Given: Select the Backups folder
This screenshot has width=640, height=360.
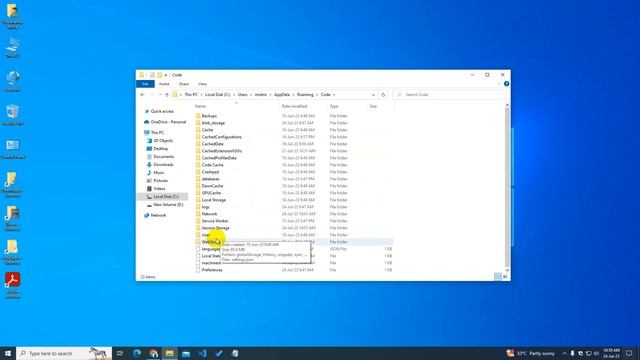Looking at the screenshot, I should pos(209,116).
